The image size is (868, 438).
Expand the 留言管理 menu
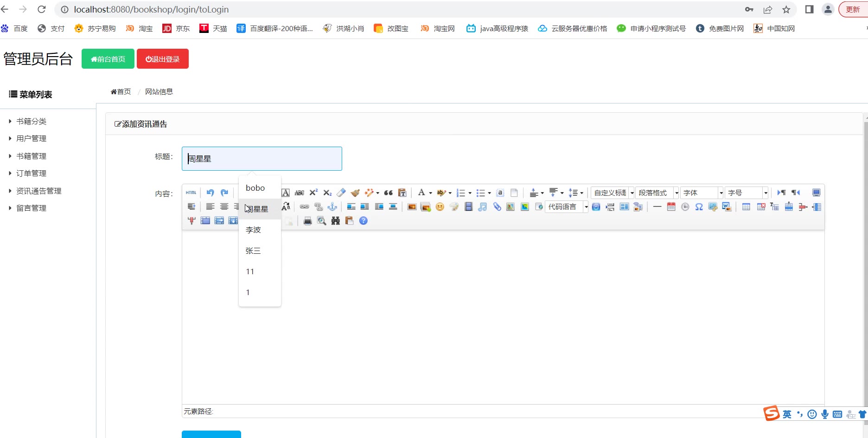31,208
